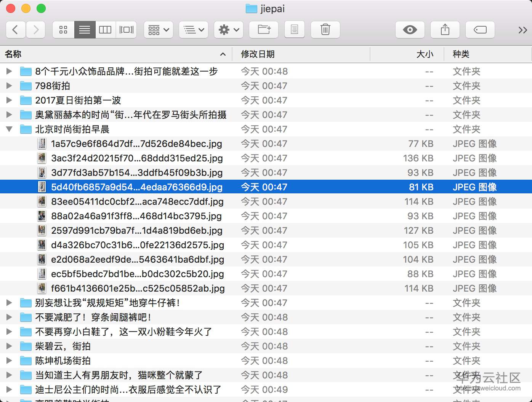Click the document toolbar button
This screenshot has width=532, height=402.
point(295,30)
